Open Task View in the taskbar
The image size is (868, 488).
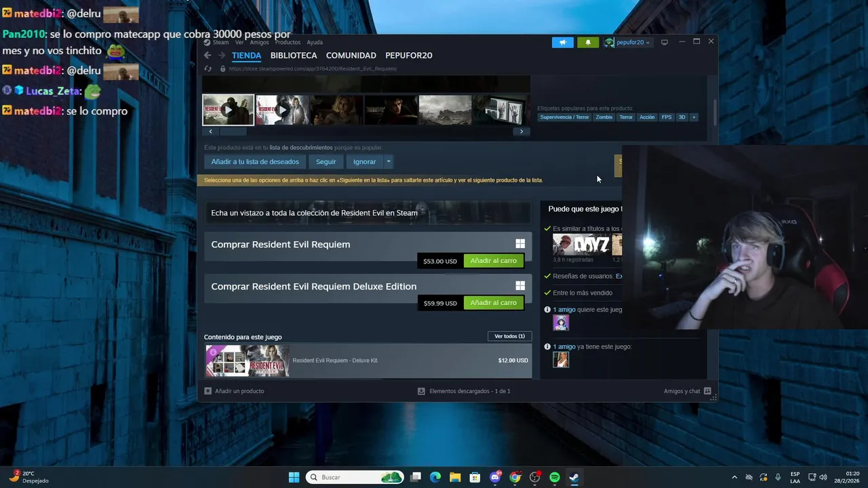pyautogui.click(x=416, y=477)
